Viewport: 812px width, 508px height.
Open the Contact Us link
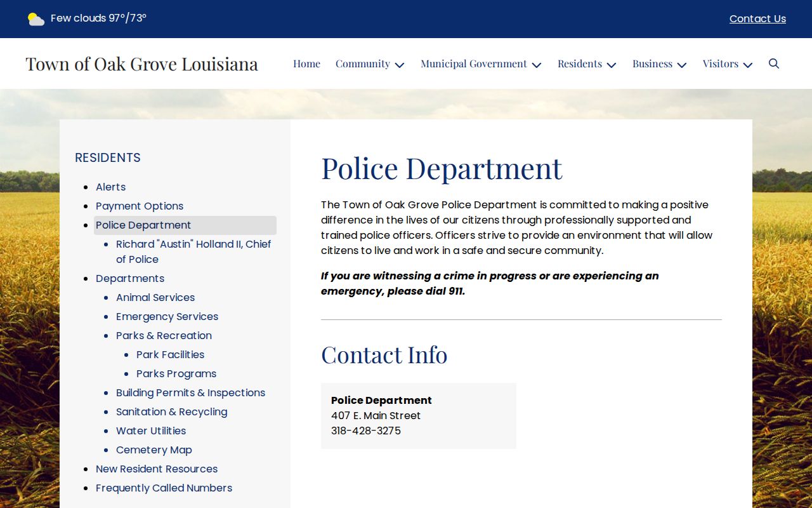coord(757,19)
